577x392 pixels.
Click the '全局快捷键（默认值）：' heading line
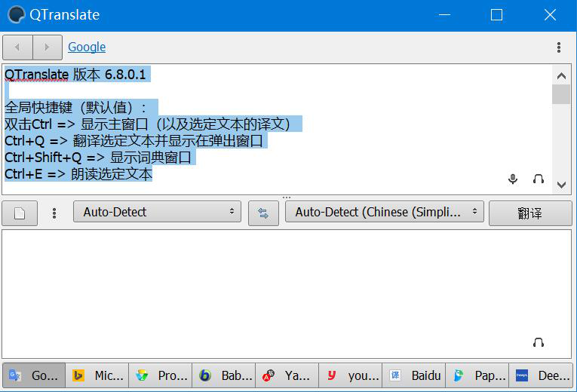(x=76, y=108)
